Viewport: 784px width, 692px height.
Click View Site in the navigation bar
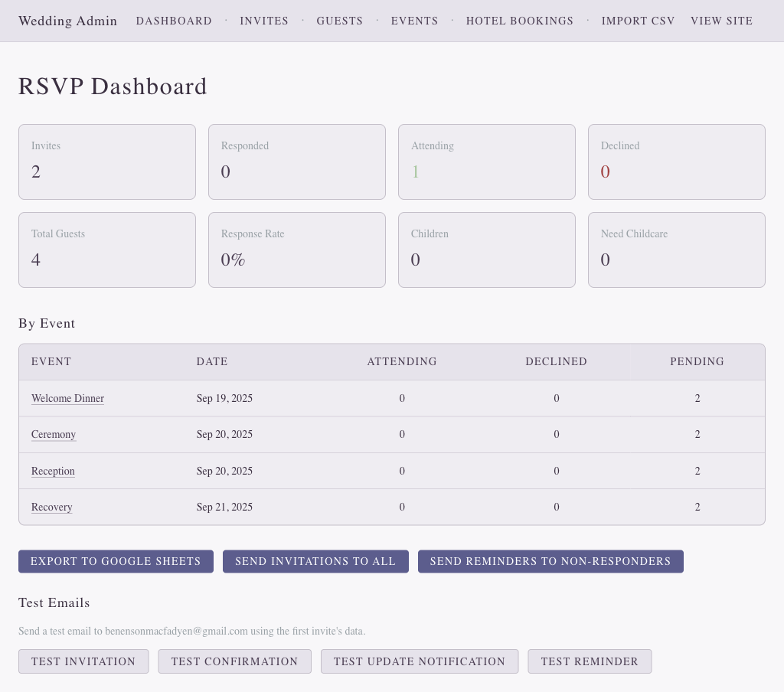pos(721,21)
